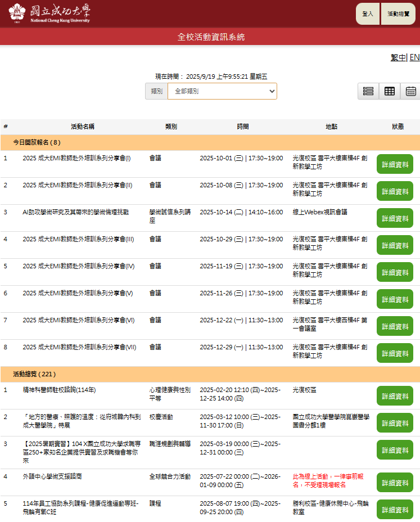Open details for 外語中心學術支援諮商
The width and height of the screenshot is (420, 522).
pos(395,483)
